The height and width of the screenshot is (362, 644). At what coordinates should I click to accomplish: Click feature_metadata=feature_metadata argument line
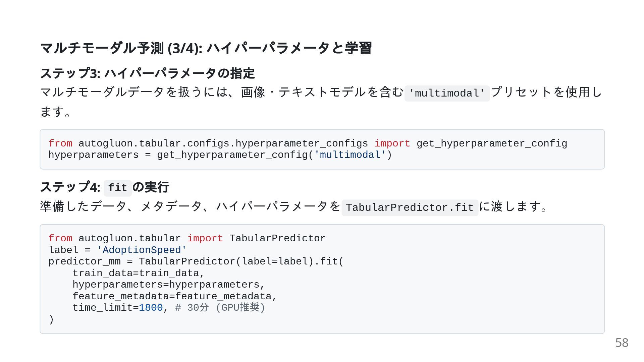(174, 296)
